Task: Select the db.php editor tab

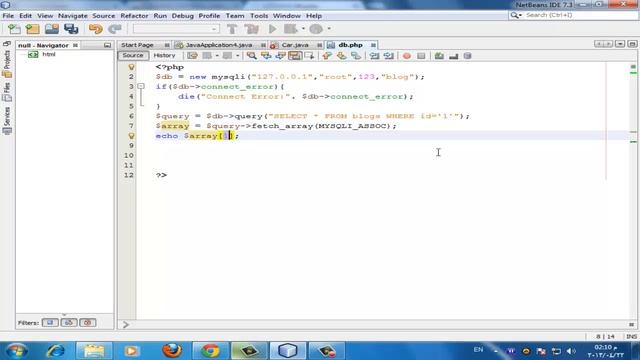Action: 350,45
